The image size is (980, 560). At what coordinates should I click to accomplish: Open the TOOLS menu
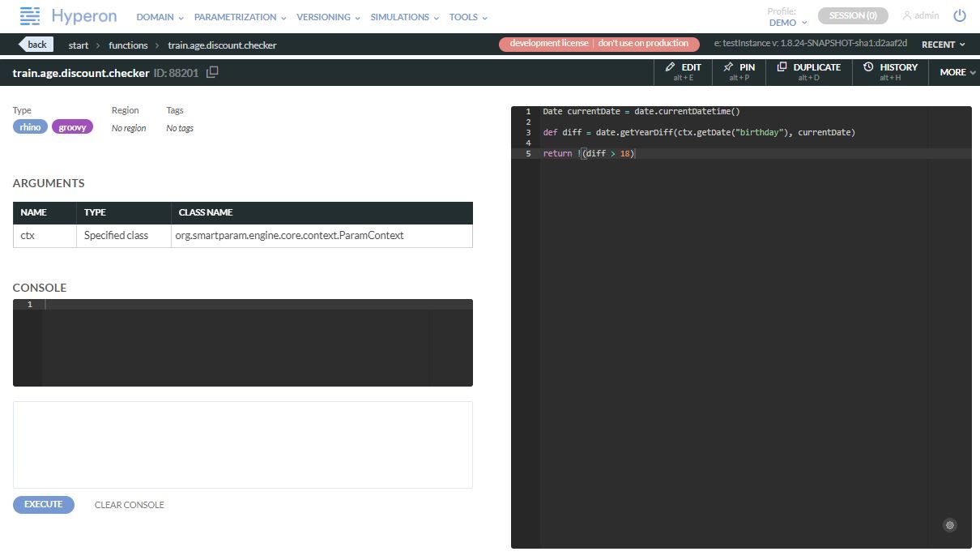click(468, 17)
